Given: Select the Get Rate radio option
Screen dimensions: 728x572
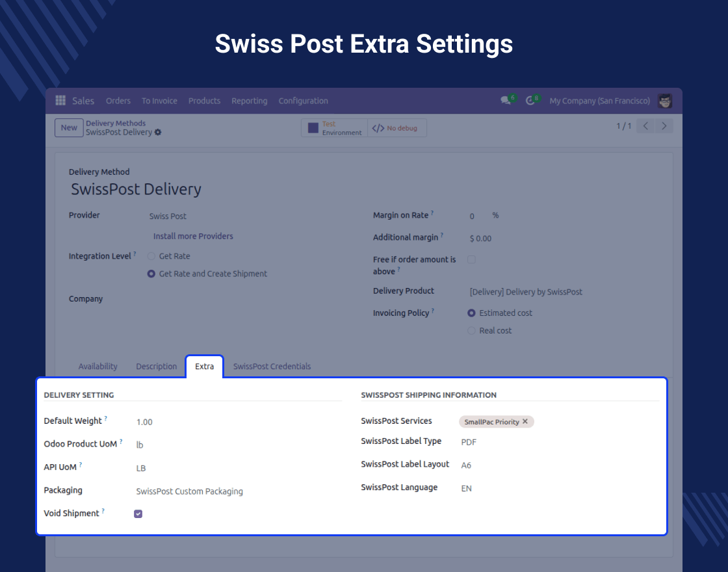Looking at the screenshot, I should tap(151, 256).
